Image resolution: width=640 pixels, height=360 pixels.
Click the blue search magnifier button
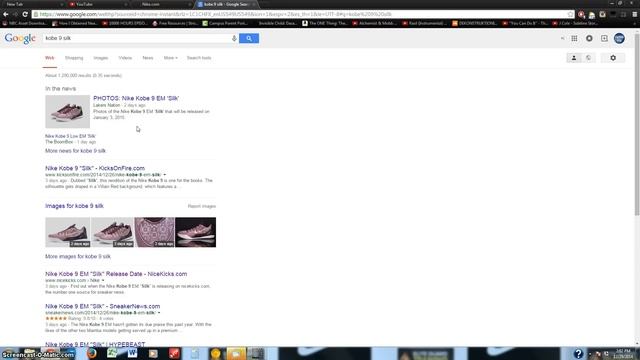pos(249,38)
